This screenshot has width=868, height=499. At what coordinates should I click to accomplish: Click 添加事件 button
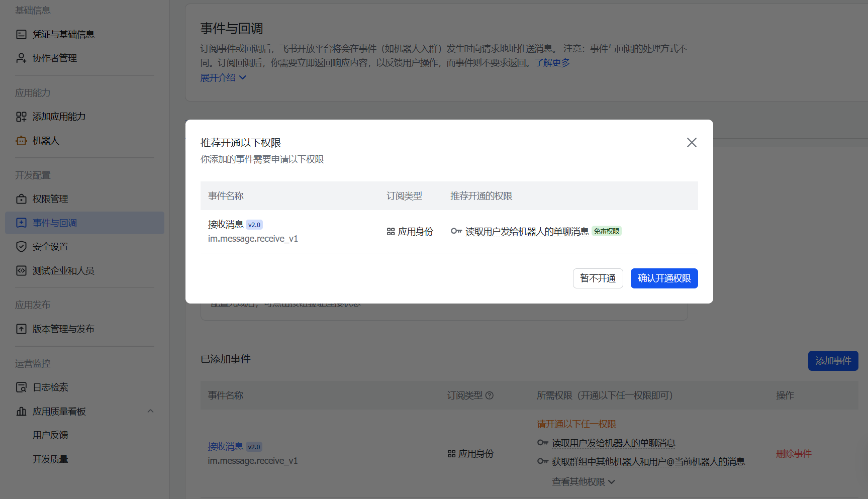pos(833,361)
